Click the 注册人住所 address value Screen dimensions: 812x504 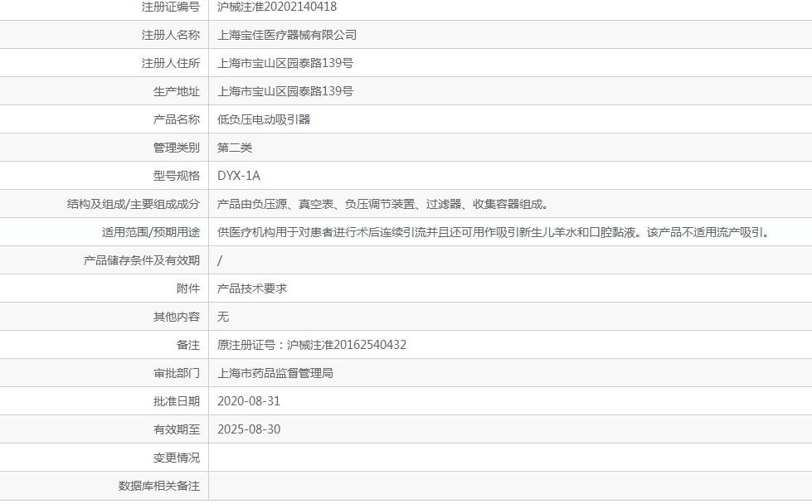284,63
